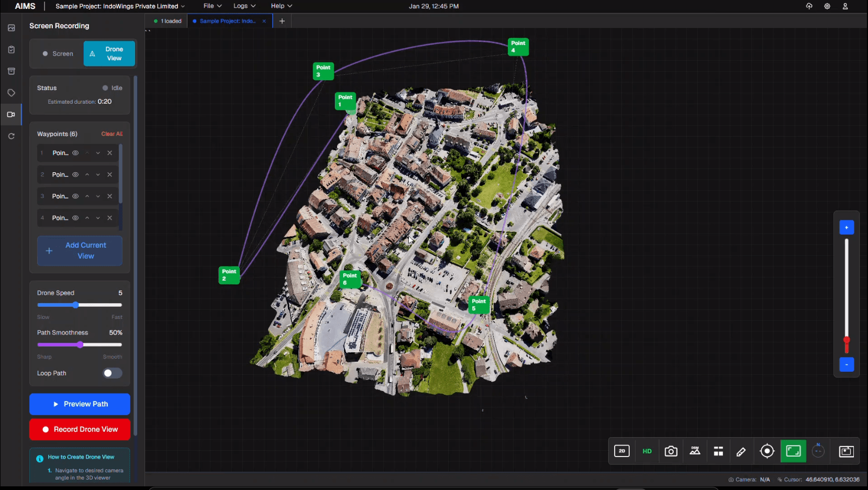868x490 pixels.
Task: Open settings gear in top bar
Action: click(x=827, y=6)
